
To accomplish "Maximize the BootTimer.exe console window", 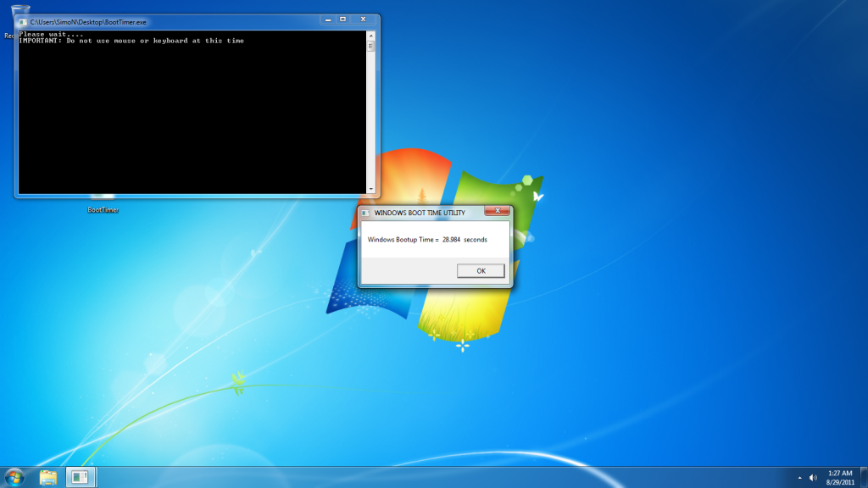I will tap(343, 19).
